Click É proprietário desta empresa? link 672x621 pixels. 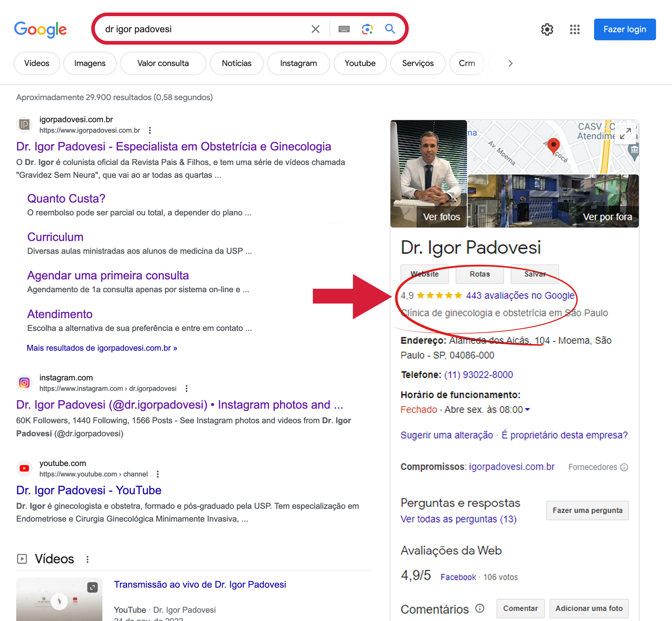(x=564, y=435)
